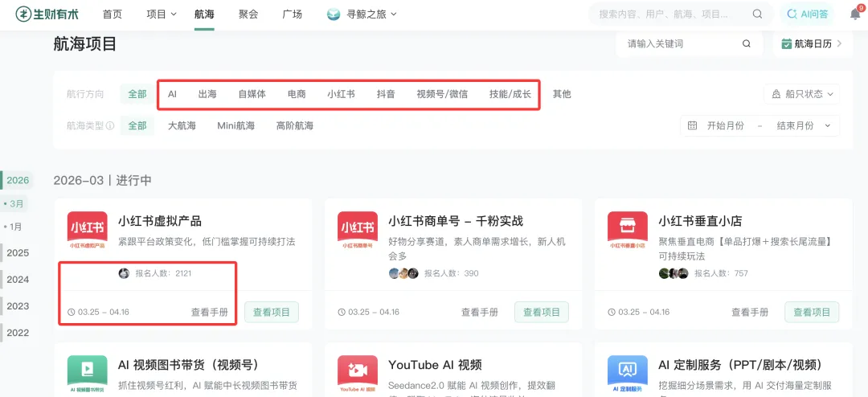Jump to year 2022 in timeline

17,333
